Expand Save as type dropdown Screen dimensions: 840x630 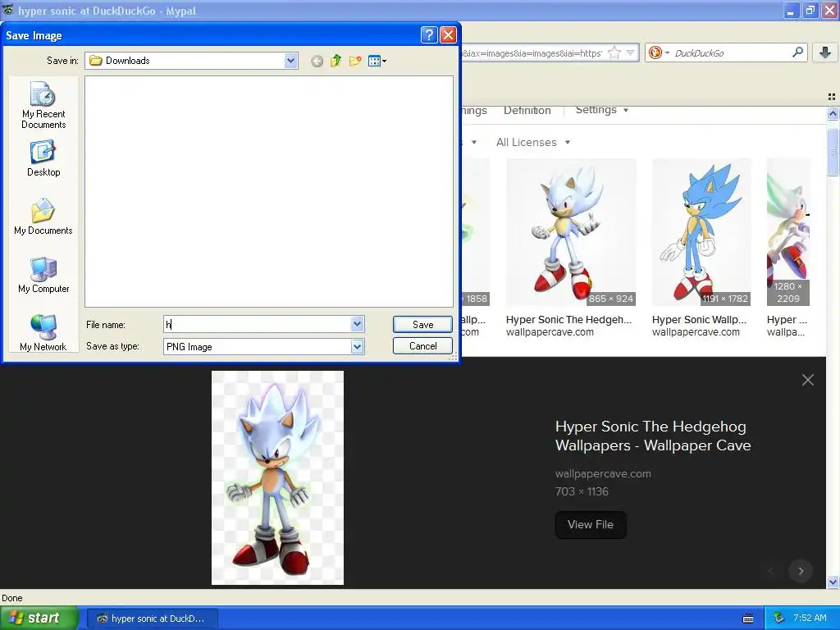coord(358,347)
